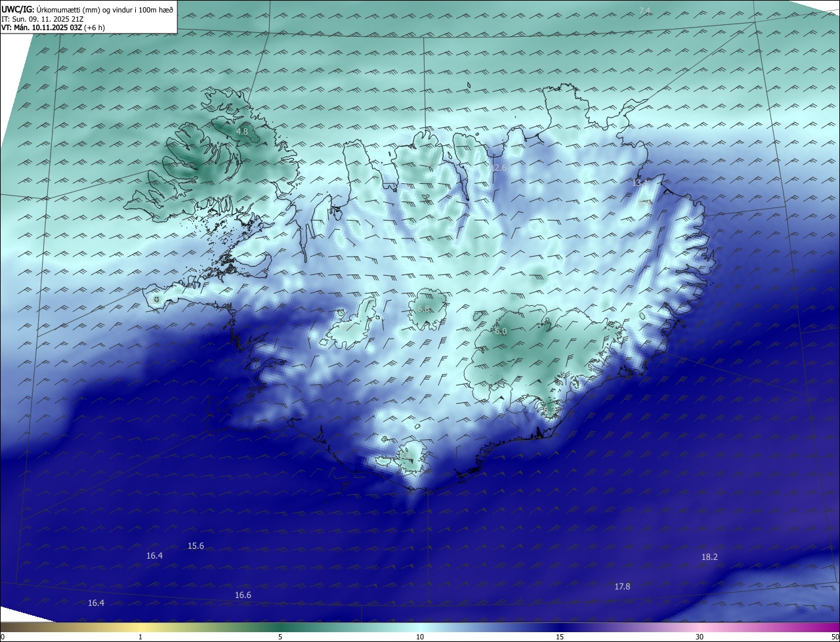Click the color scale tick labelled 1
The height and width of the screenshot is (642, 840).
[x=140, y=637]
